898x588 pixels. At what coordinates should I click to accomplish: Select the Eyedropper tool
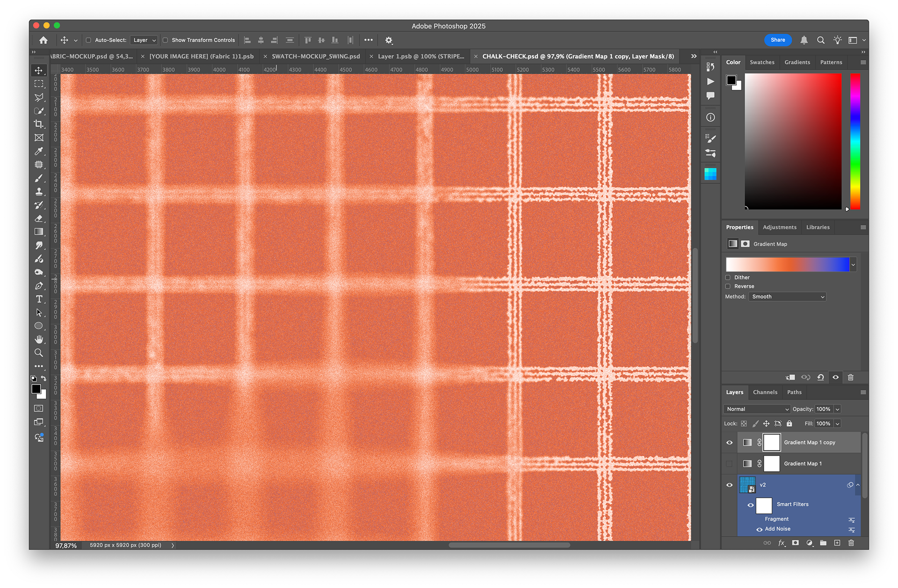coord(39,151)
